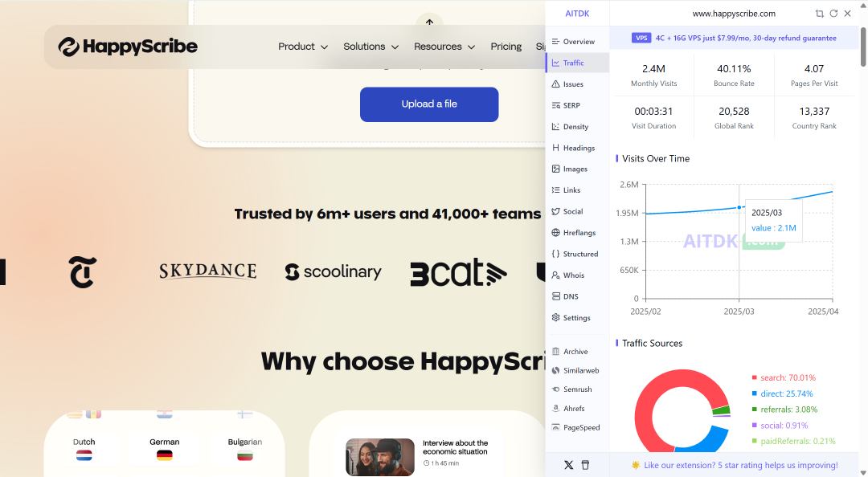Open the Settings gear icon
Viewport: 868px width, 477px height.
click(x=556, y=318)
